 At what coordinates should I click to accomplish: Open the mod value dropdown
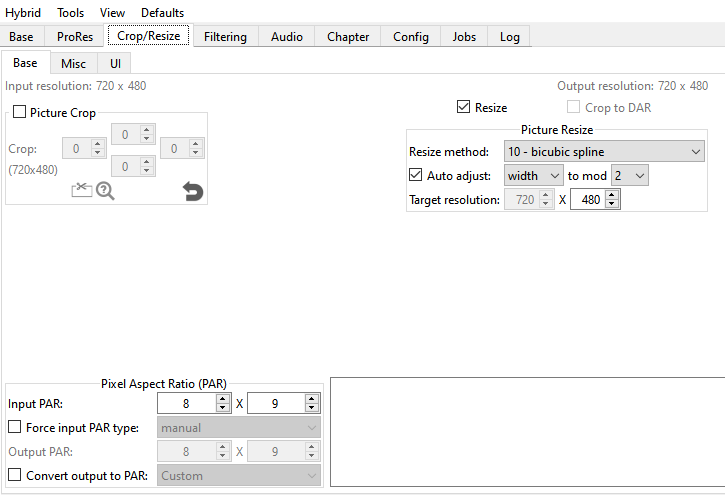coord(630,176)
